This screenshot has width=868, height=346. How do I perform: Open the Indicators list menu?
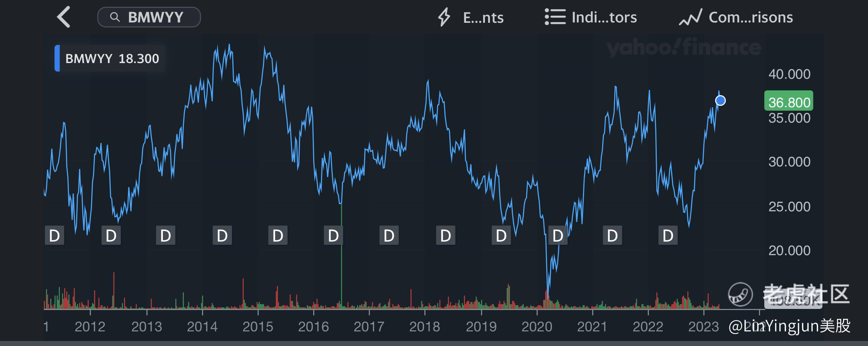[591, 17]
